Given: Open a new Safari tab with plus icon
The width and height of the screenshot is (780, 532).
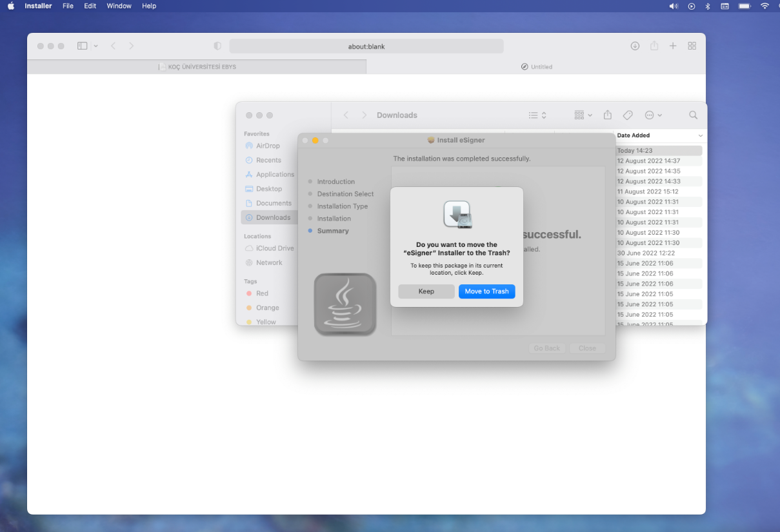Looking at the screenshot, I should (673, 46).
